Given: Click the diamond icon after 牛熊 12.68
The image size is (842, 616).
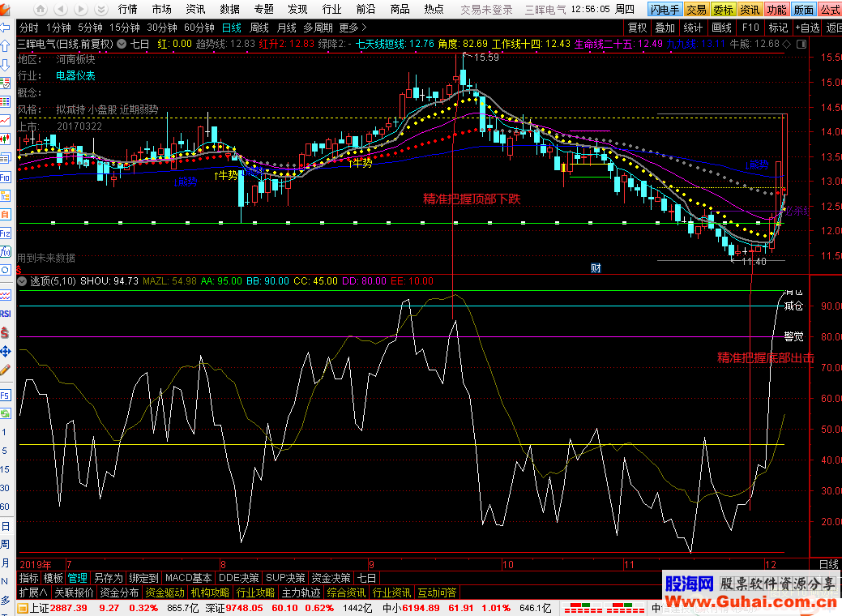Looking at the screenshot, I should 787,44.
